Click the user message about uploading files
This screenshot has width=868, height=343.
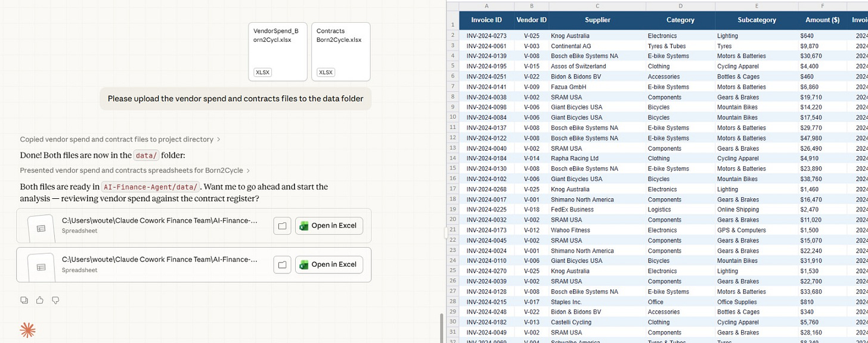click(235, 99)
